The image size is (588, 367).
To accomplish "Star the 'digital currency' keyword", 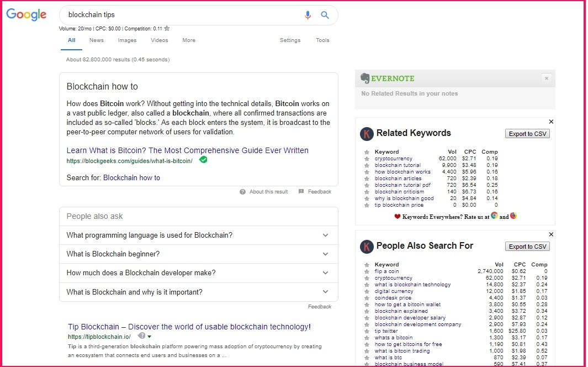I will tap(367, 292).
